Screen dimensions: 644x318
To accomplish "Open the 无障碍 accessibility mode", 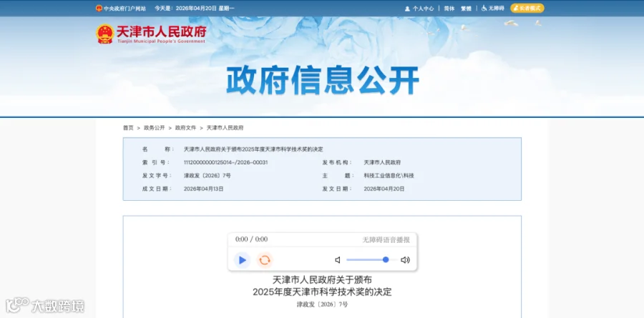I will pyautogui.click(x=496, y=8).
